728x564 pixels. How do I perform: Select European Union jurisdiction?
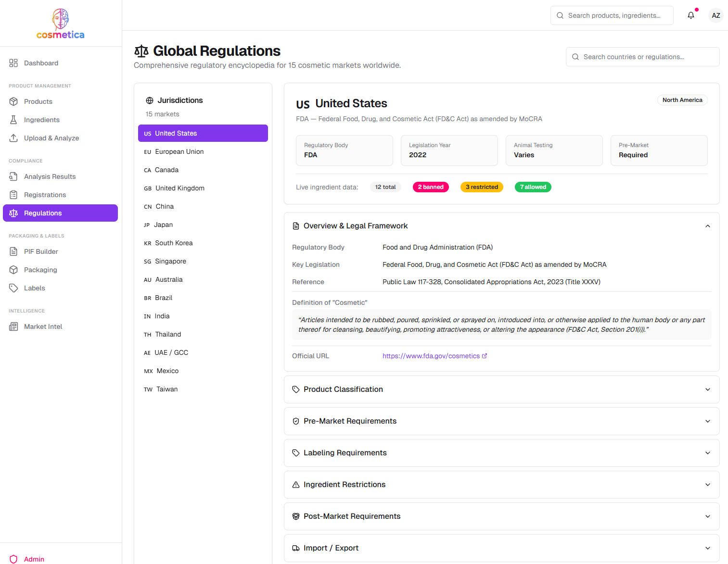point(179,151)
